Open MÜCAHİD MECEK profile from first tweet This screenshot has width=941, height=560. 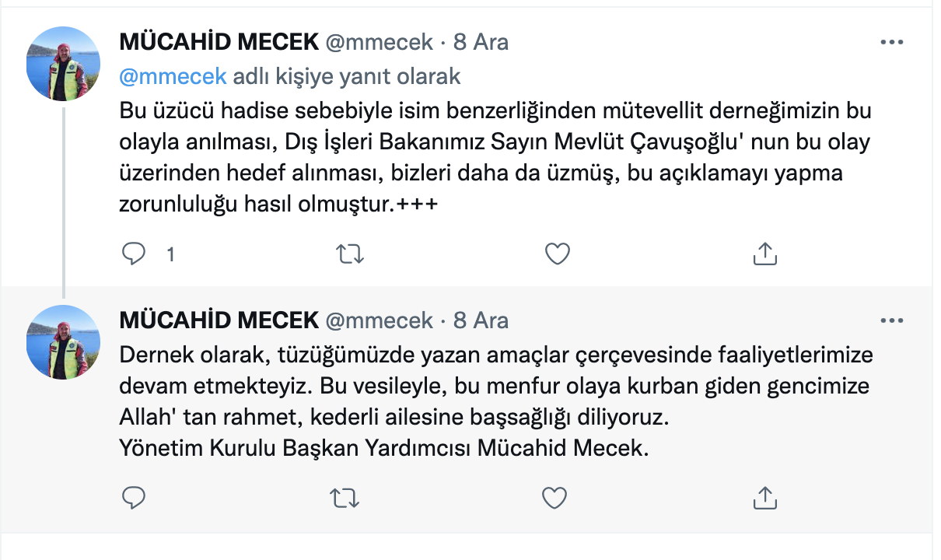click(219, 42)
